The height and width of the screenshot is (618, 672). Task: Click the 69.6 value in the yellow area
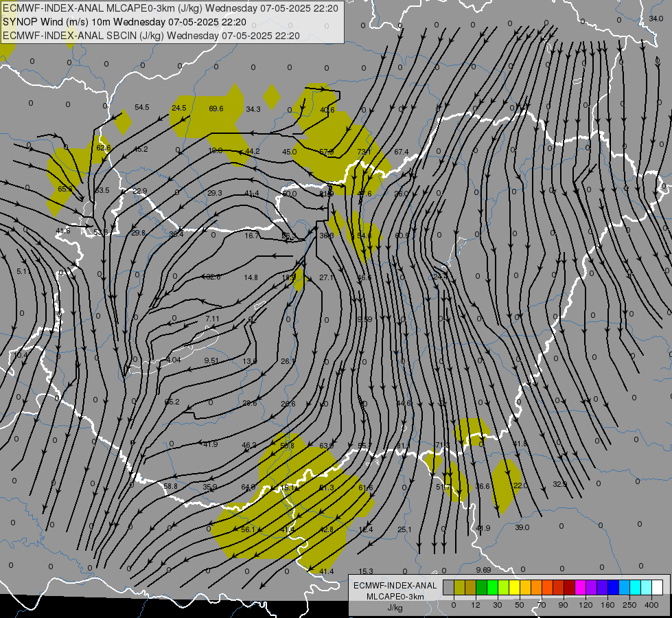point(216,108)
